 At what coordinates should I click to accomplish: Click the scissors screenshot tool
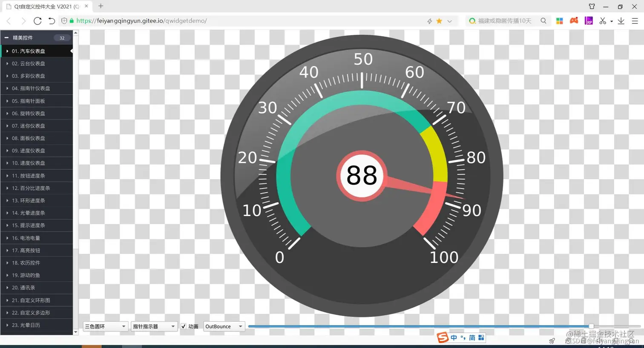[603, 21]
